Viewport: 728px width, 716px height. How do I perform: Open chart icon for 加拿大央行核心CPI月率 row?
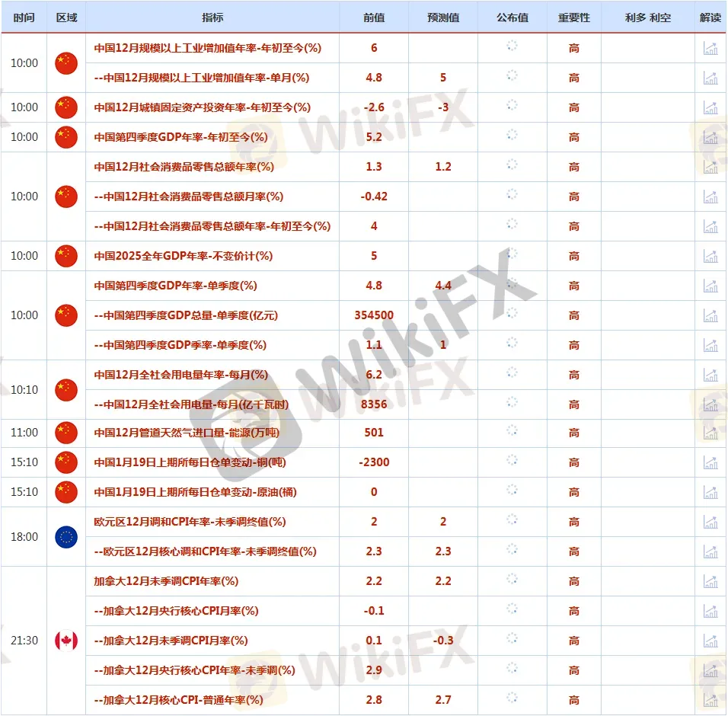[x=710, y=611]
